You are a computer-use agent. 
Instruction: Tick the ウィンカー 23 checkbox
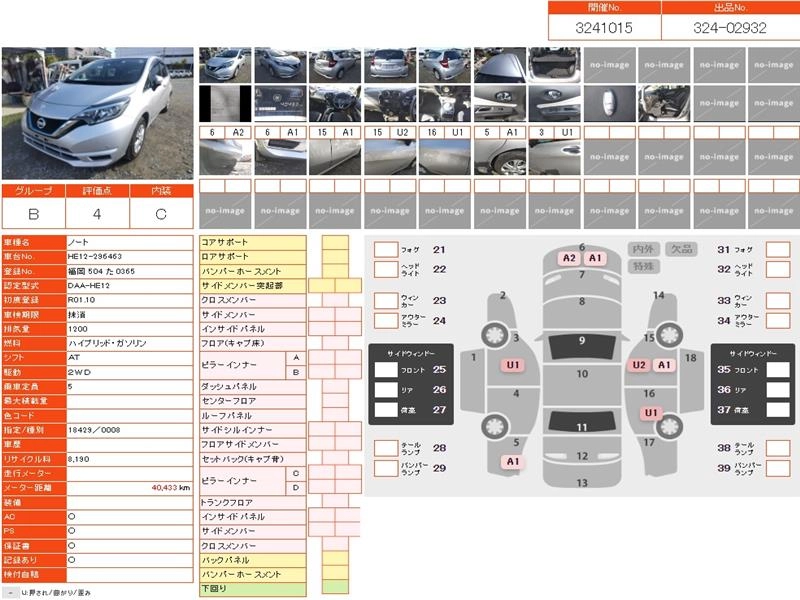[386, 301]
